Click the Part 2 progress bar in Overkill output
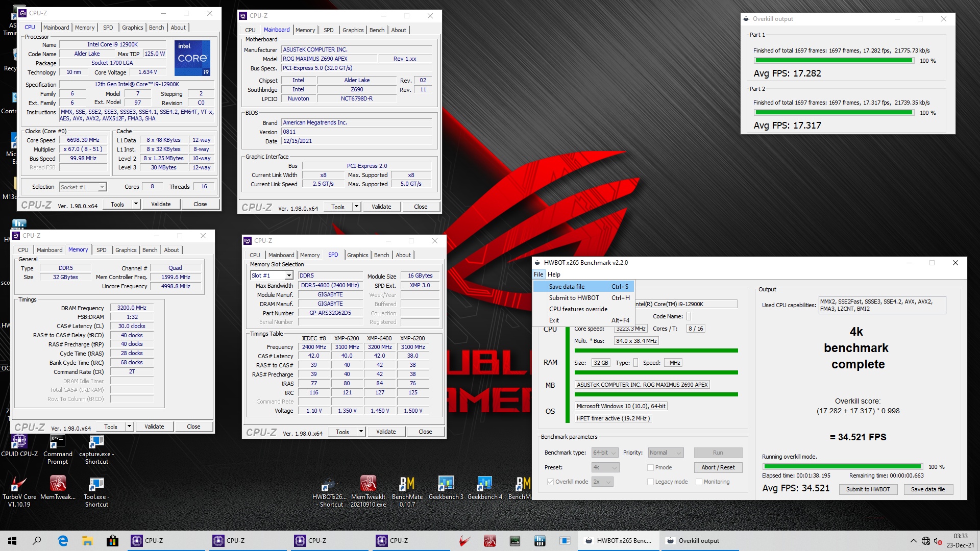The width and height of the screenshot is (980, 551). coord(833,113)
